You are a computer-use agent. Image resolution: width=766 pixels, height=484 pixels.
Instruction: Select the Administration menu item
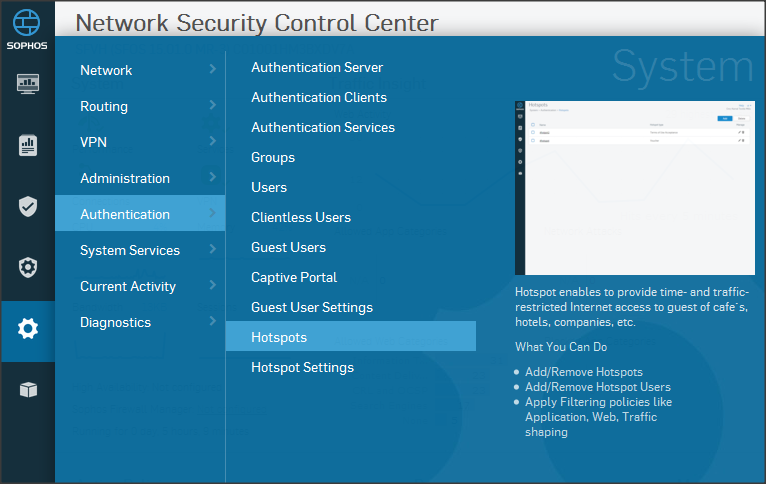click(125, 178)
